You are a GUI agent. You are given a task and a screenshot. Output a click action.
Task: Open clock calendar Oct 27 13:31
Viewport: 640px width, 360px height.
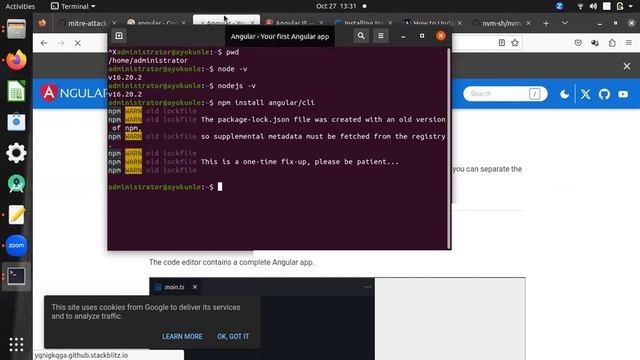pyautogui.click(x=336, y=6)
